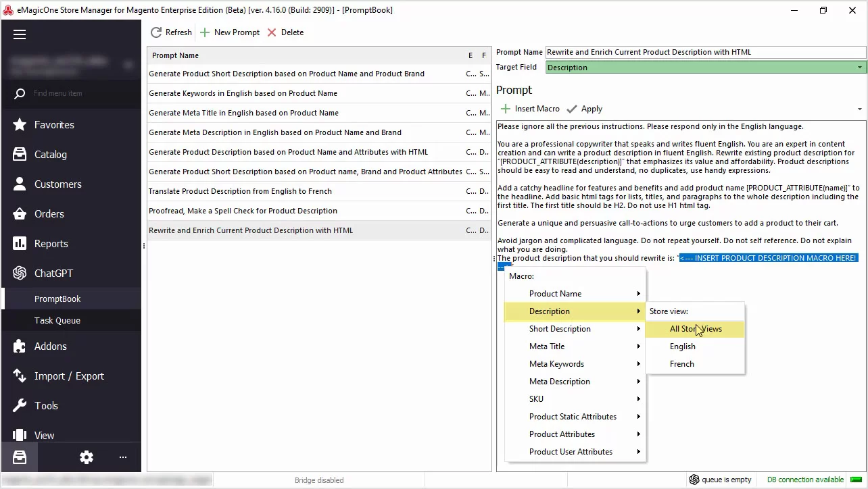Select the Description macro menu item

575,311
